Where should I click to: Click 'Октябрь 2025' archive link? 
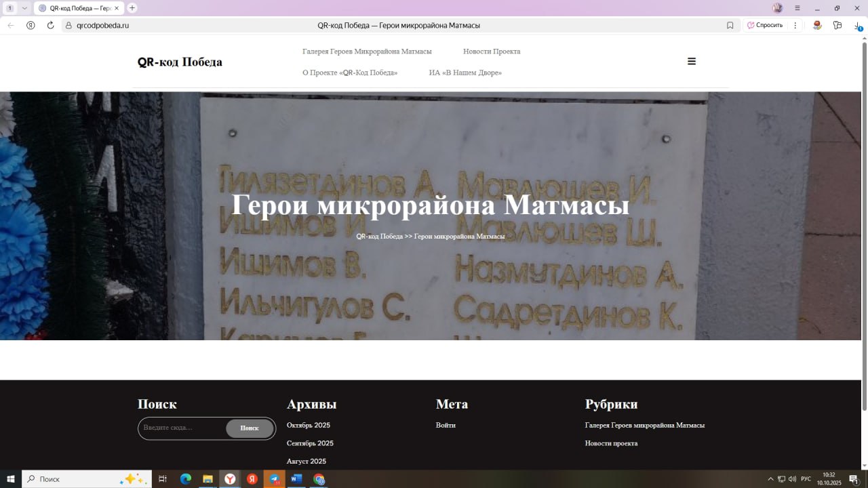(309, 426)
